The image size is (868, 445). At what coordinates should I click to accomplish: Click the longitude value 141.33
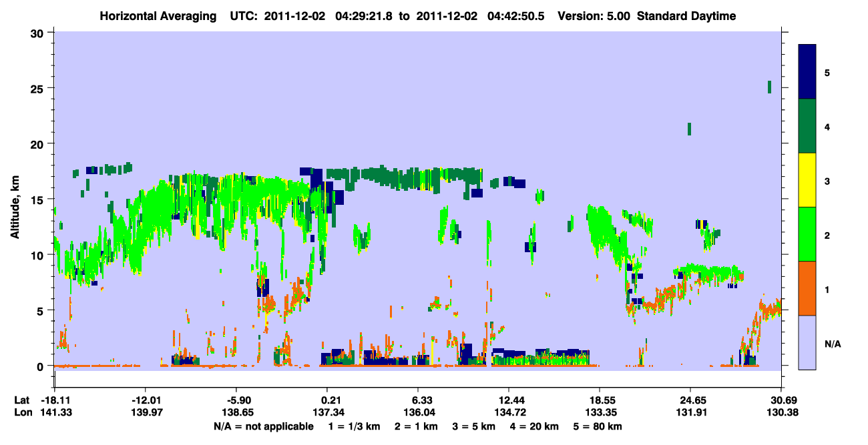(55, 412)
